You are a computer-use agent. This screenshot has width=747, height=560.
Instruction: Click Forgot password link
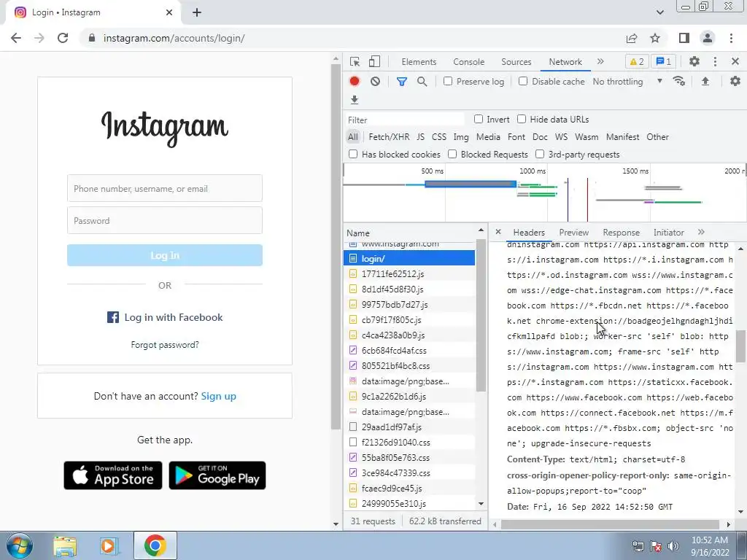pos(165,345)
